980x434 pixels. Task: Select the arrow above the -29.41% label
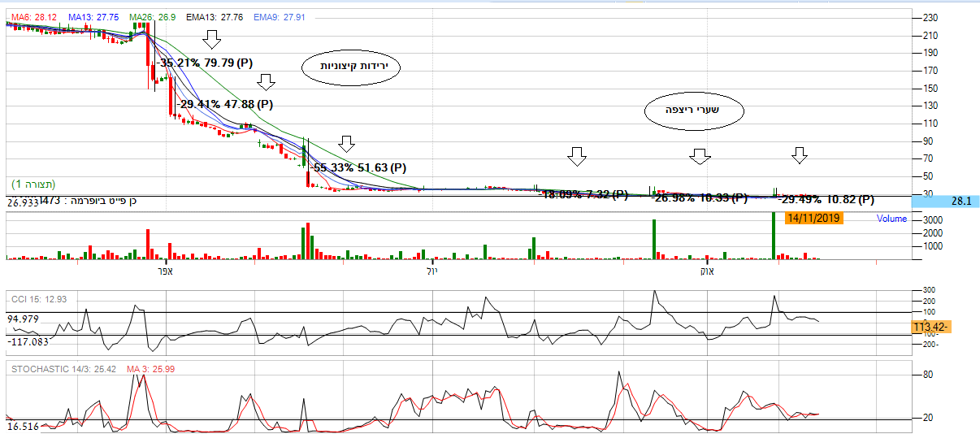(266, 81)
